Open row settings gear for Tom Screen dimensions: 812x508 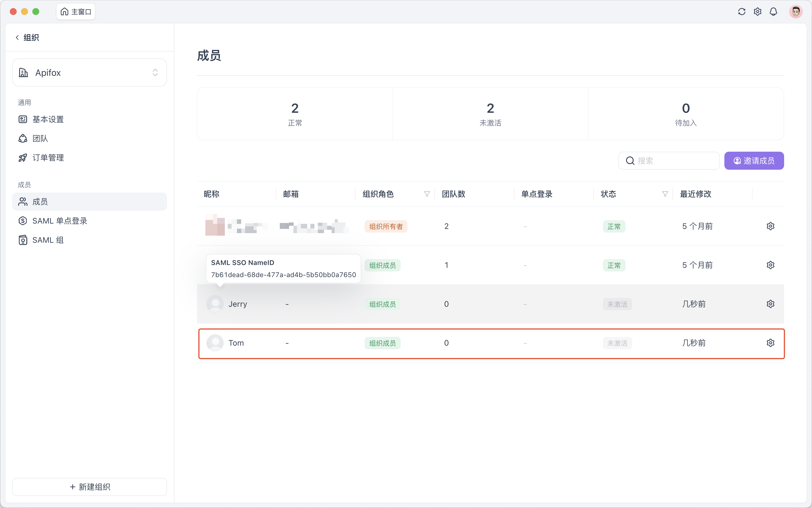pos(770,343)
